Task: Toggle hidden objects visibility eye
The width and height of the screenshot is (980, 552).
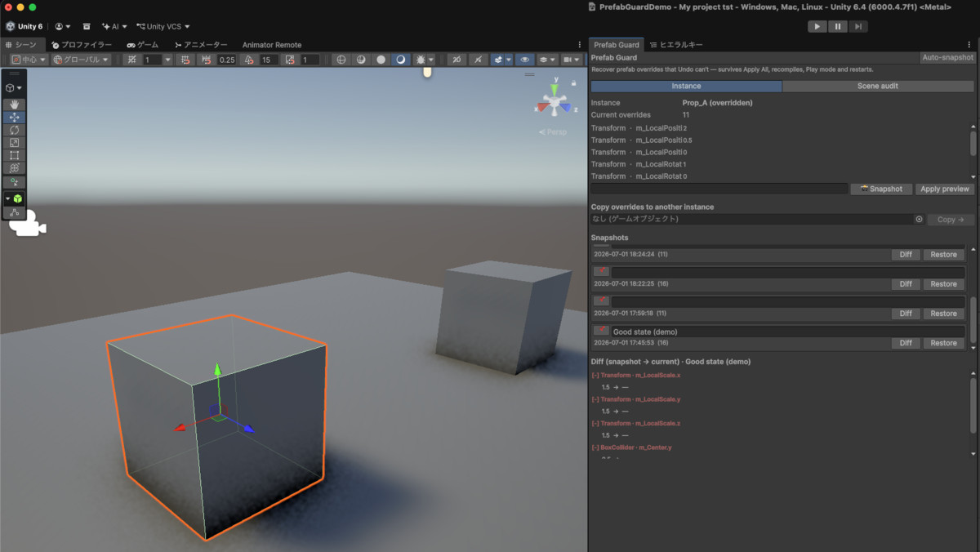Action: [x=525, y=60]
